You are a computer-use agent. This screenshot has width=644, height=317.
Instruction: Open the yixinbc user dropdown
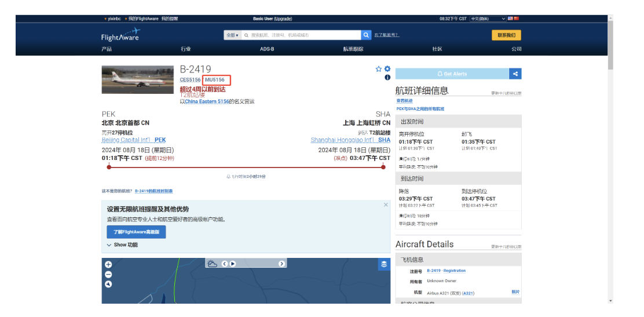tap(112, 19)
